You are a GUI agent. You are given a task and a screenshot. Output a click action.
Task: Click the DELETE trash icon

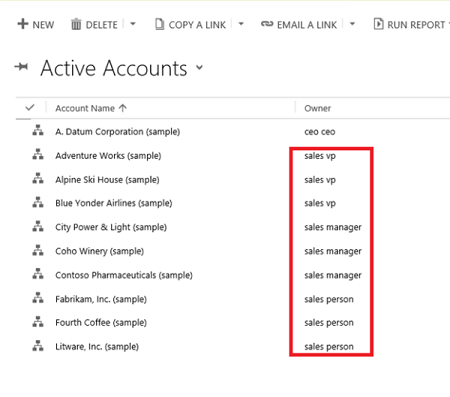click(x=76, y=24)
